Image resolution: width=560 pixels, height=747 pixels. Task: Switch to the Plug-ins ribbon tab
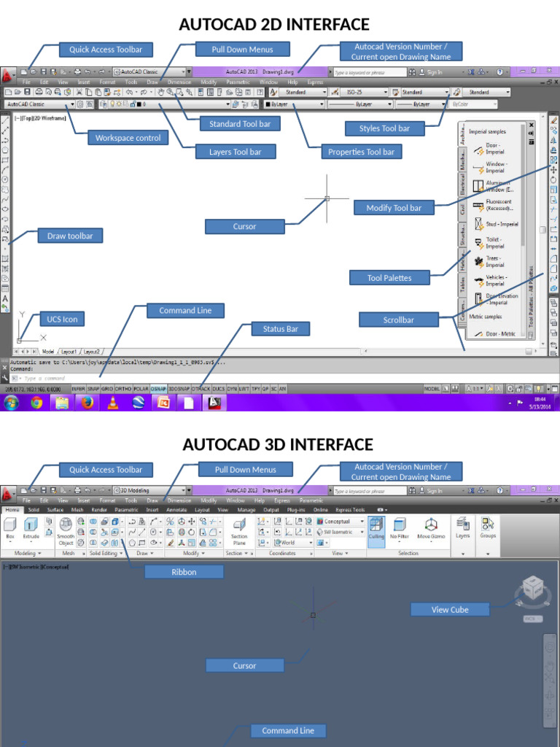tap(296, 510)
